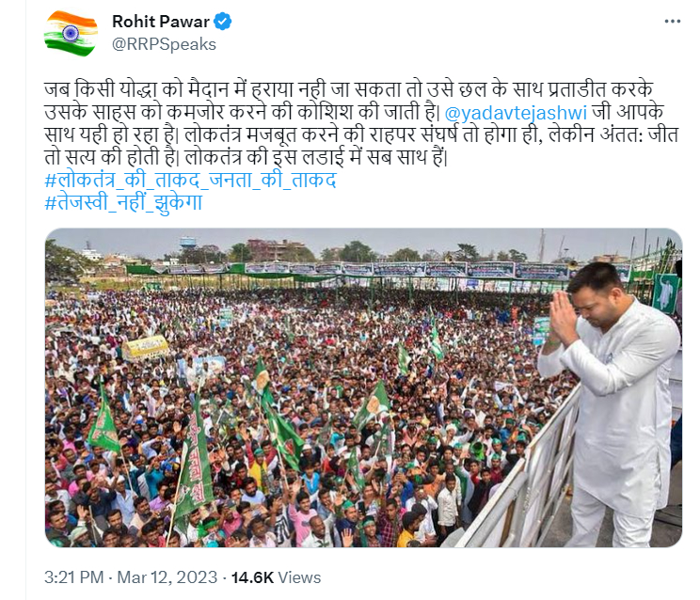Screen dimensions: 700x600
Task: Open hashtag #लोकतंत्र_की_ताकद_जनता_की_ताकद
Action: (x=191, y=180)
